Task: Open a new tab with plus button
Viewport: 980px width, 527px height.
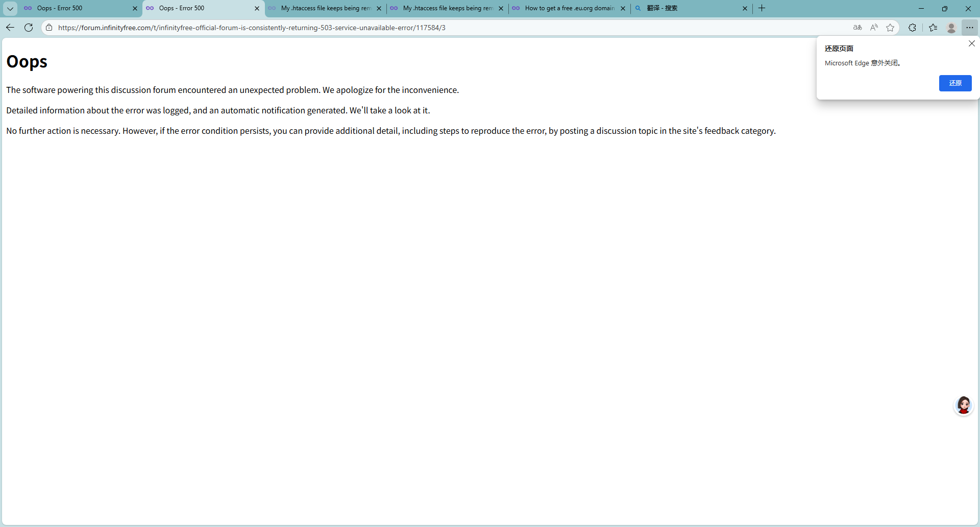Action: (762, 8)
